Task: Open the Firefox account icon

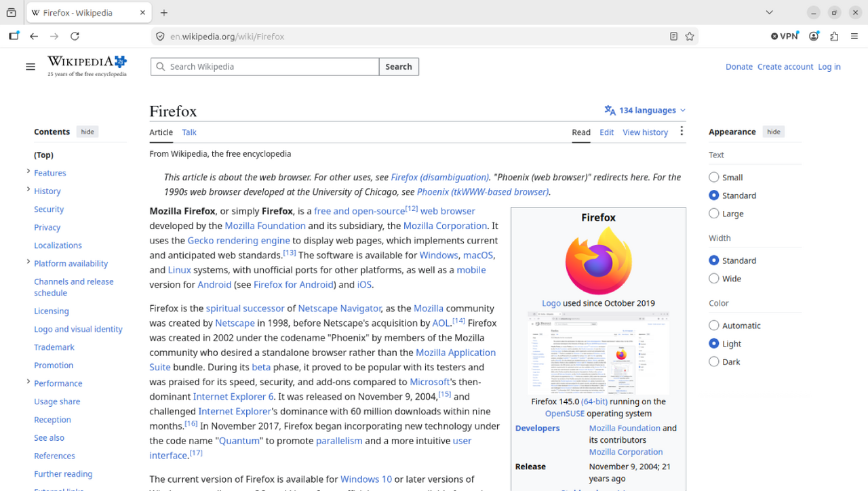Action: click(x=814, y=37)
